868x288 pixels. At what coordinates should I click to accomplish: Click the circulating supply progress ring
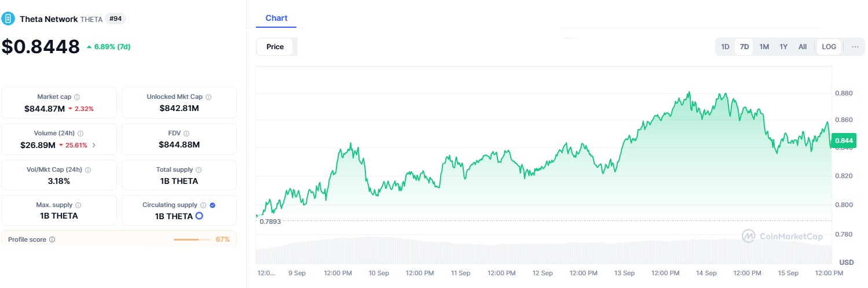click(x=199, y=216)
